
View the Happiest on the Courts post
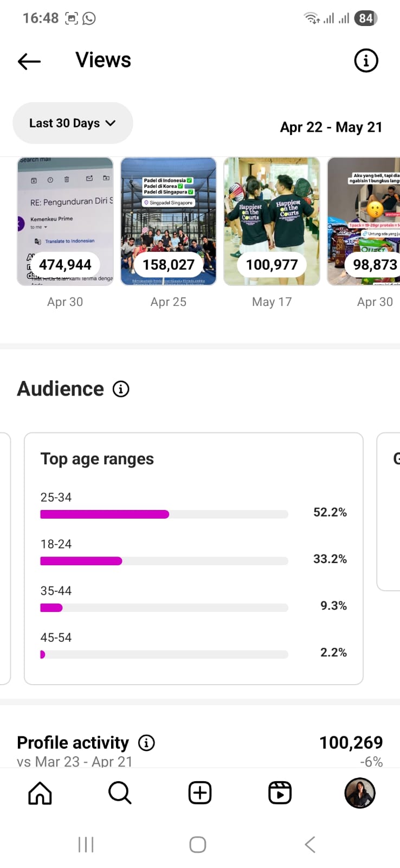tap(272, 221)
